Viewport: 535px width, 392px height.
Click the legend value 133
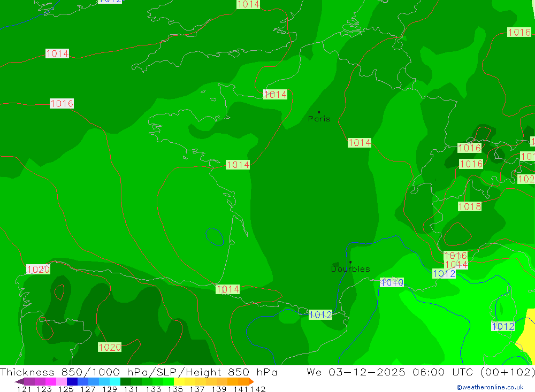click(153, 389)
